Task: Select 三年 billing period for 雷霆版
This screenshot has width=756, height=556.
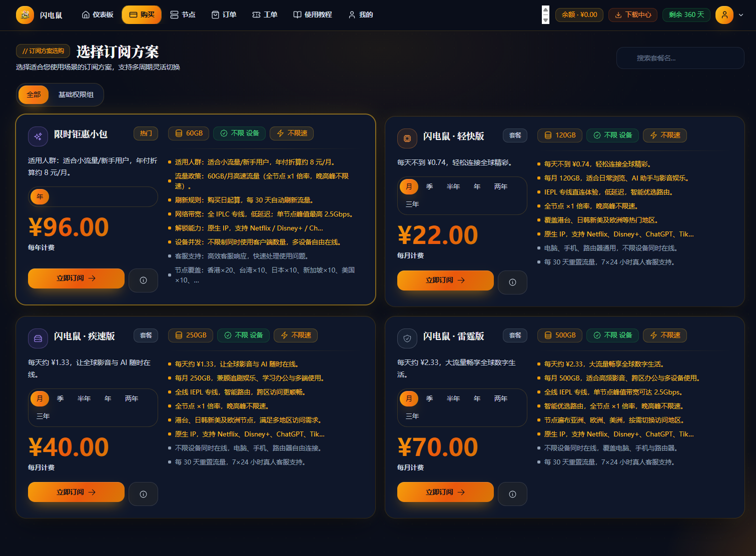Action: (412, 416)
